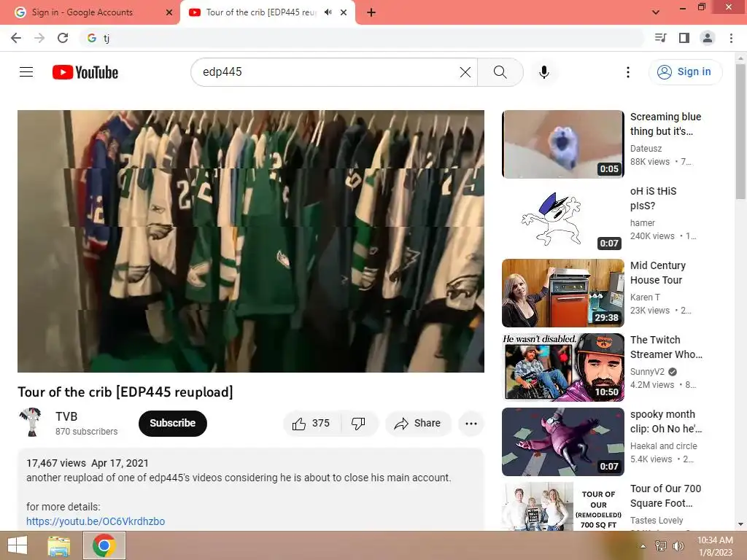Click channel name 'hamer'

coord(642,223)
